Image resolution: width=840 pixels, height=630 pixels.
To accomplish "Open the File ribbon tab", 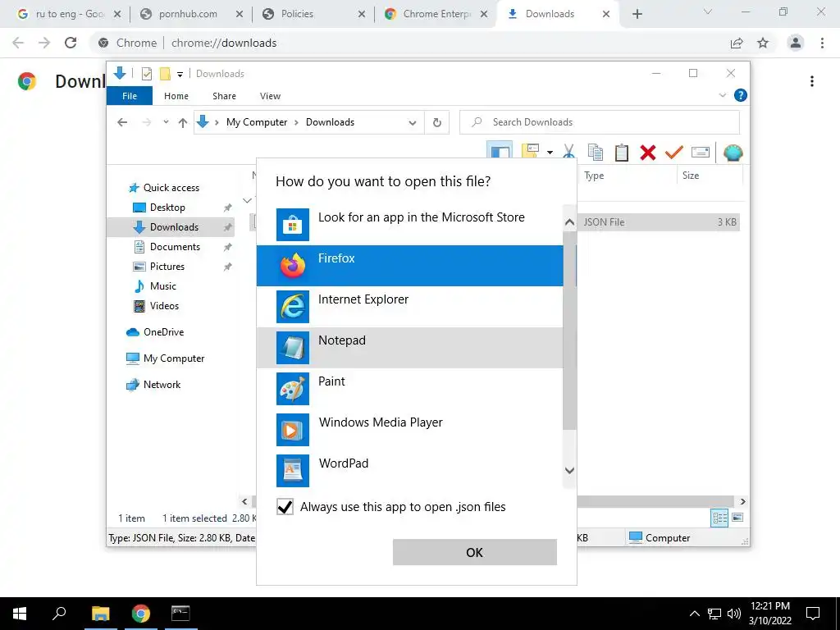I will [130, 96].
